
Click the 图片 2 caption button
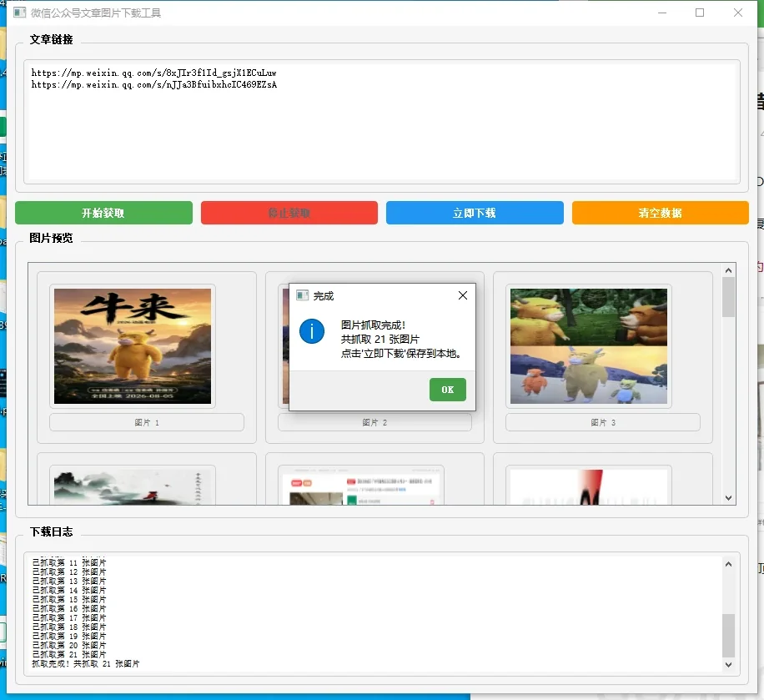pos(374,422)
